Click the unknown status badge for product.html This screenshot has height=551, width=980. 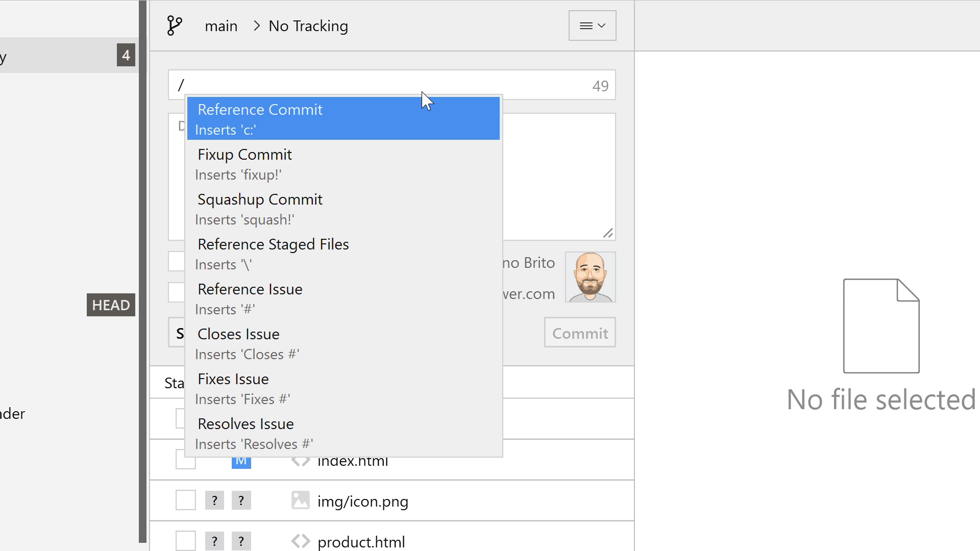214,541
